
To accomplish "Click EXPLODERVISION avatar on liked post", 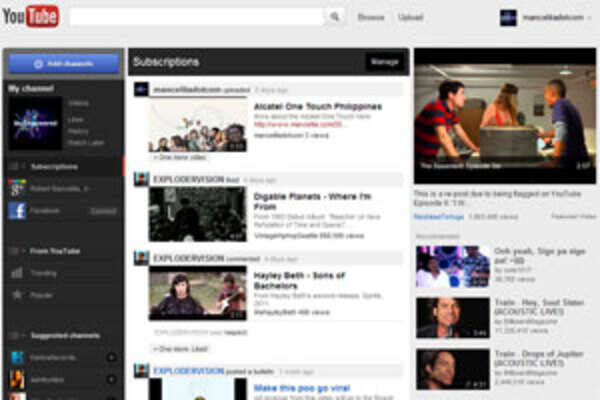I will coord(141,179).
